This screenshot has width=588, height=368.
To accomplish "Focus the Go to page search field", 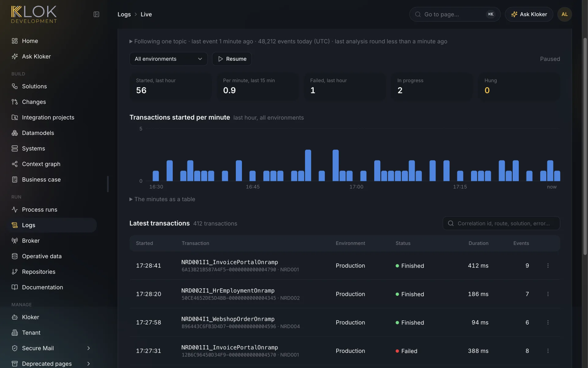I will pyautogui.click(x=455, y=14).
